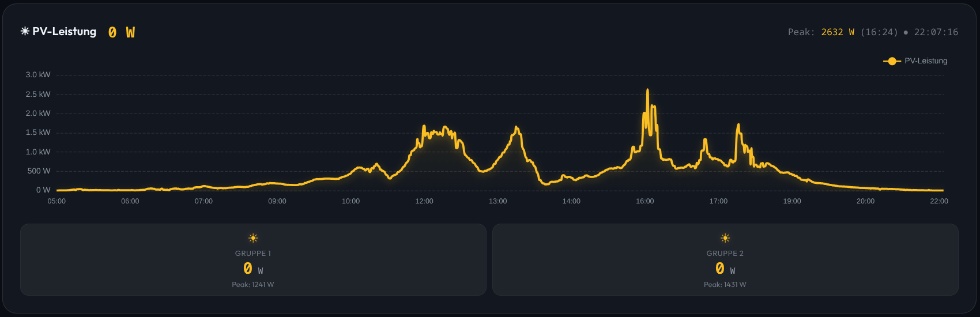The height and width of the screenshot is (317, 980).
Task: Click the 20:00 time axis label
Action: (865, 201)
